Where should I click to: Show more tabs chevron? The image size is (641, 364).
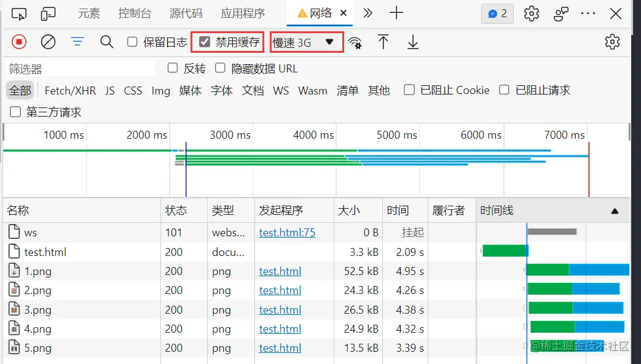[368, 14]
